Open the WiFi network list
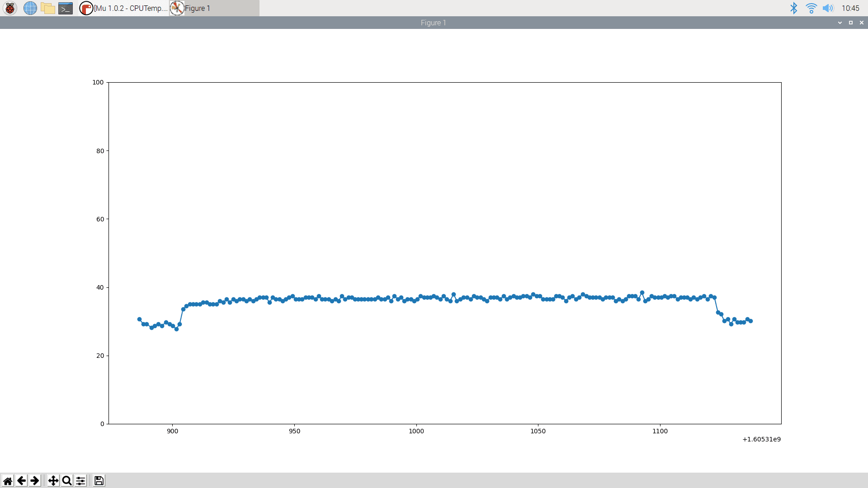868x488 pixels. point(811,8)
